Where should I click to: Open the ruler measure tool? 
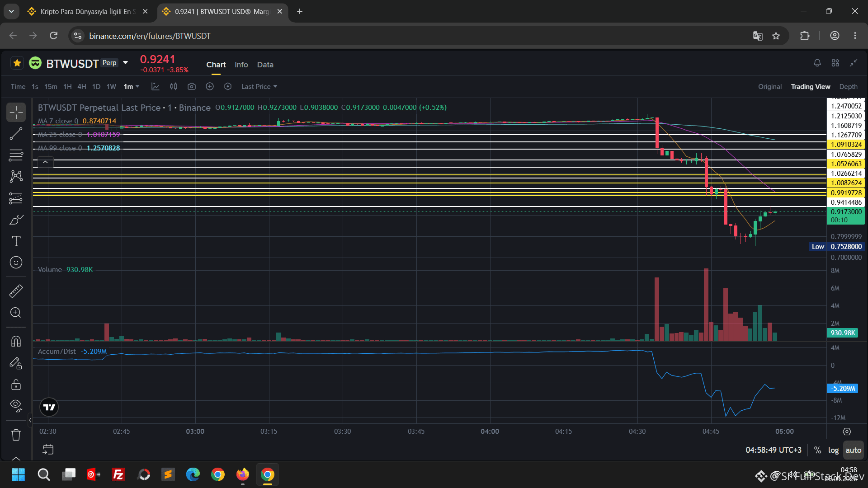tap(16, 291)
